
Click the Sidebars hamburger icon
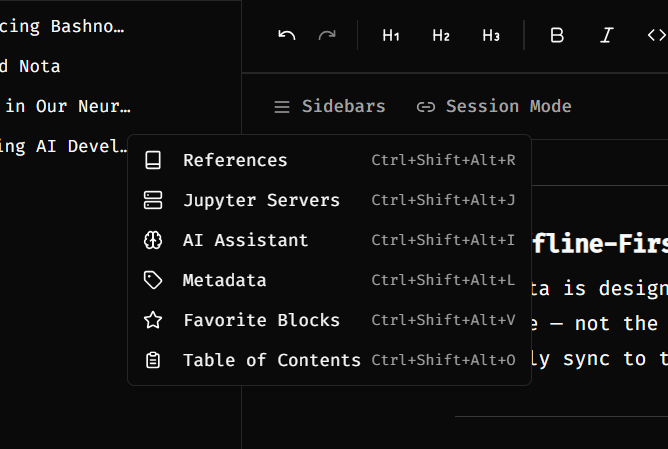282,106
